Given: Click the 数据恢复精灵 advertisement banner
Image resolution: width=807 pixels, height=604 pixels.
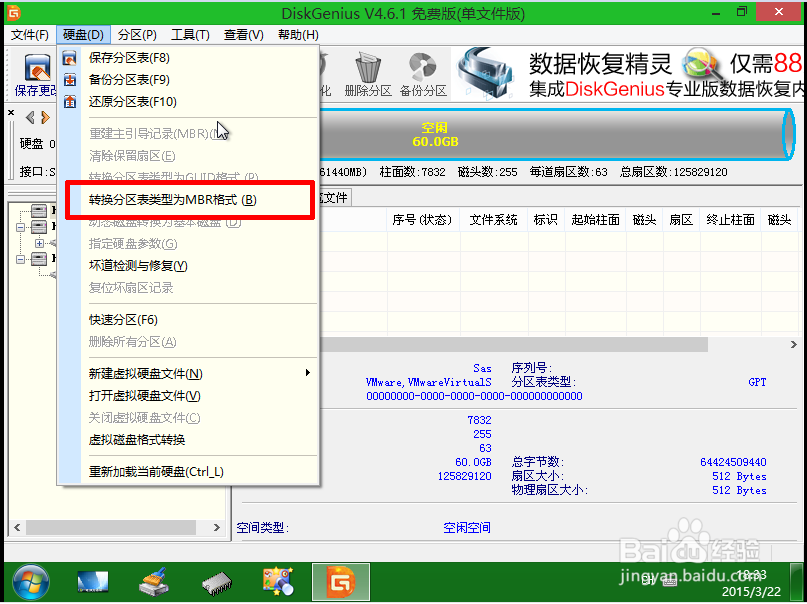Looking at the screenshot, I should tap(628, 74).
